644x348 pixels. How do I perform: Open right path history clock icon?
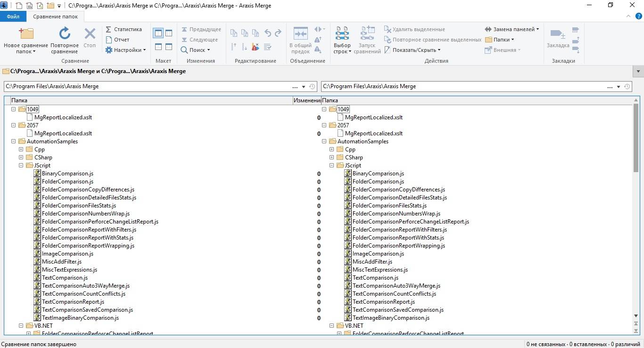pyautogui.click(x=627, y=87)
